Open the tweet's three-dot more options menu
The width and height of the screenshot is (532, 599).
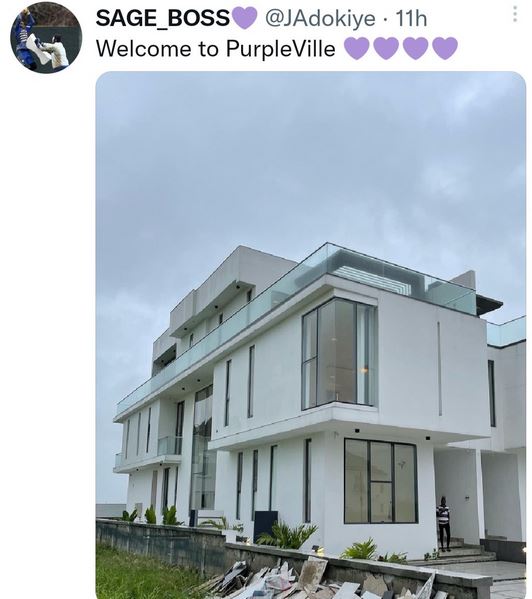[x=515, y=15]
